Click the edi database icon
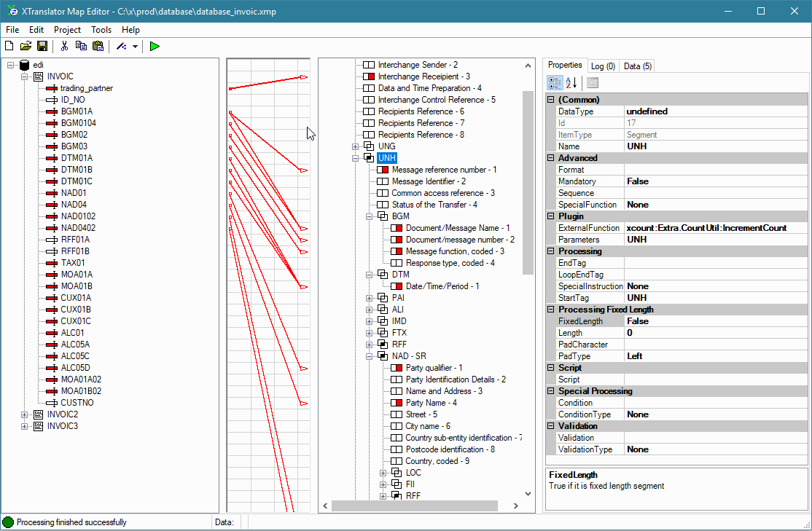 coord(24,65)
